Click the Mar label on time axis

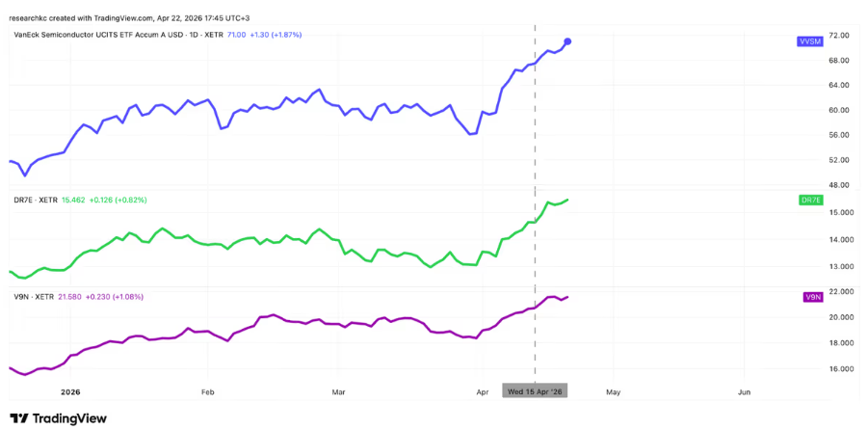click(338, 392)
